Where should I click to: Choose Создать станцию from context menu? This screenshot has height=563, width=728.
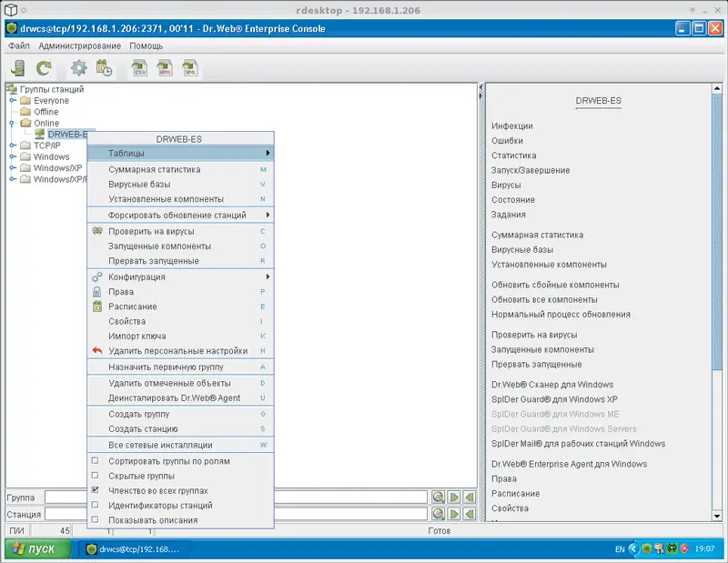[180, 429]
